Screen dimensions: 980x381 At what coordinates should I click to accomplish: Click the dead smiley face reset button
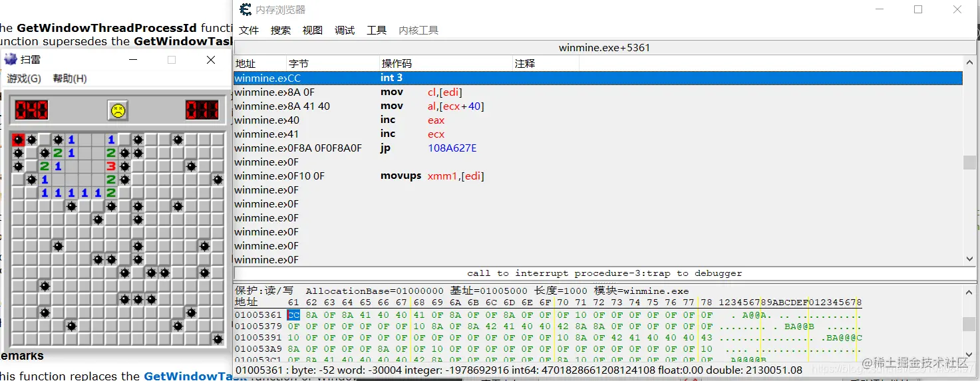(118, 110)
